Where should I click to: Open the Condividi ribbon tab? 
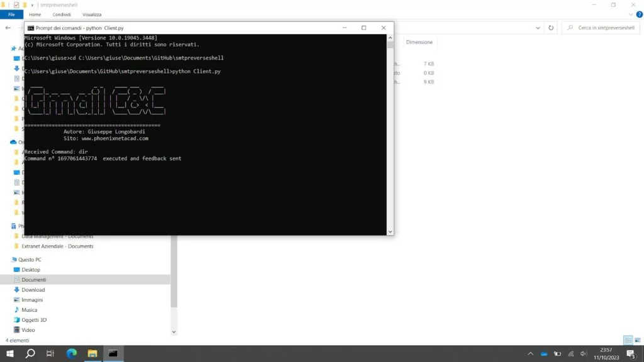[x=62, y=14]
